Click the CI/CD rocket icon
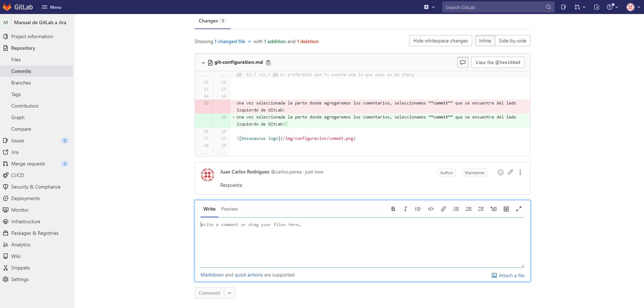 pyautogui.click(x=6, y=175)
